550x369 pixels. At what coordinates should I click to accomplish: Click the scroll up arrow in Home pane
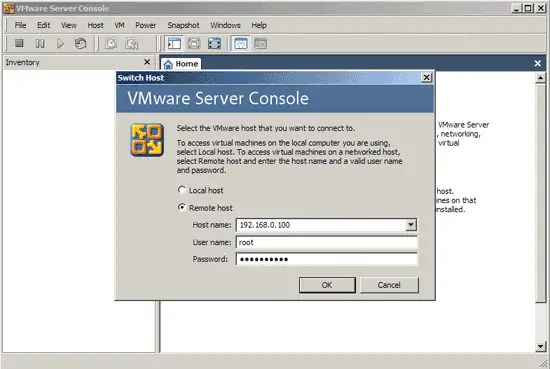541,78
